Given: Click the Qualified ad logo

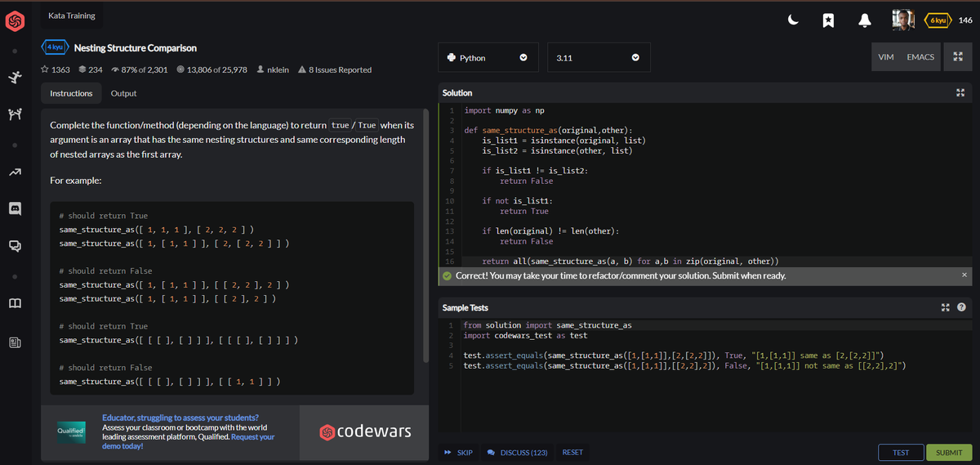Looking at the screenshot, I should click(x=71, y=431).
